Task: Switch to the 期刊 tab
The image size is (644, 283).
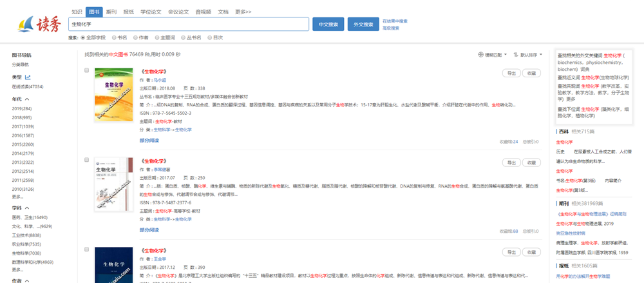Action: pos(111,12)
